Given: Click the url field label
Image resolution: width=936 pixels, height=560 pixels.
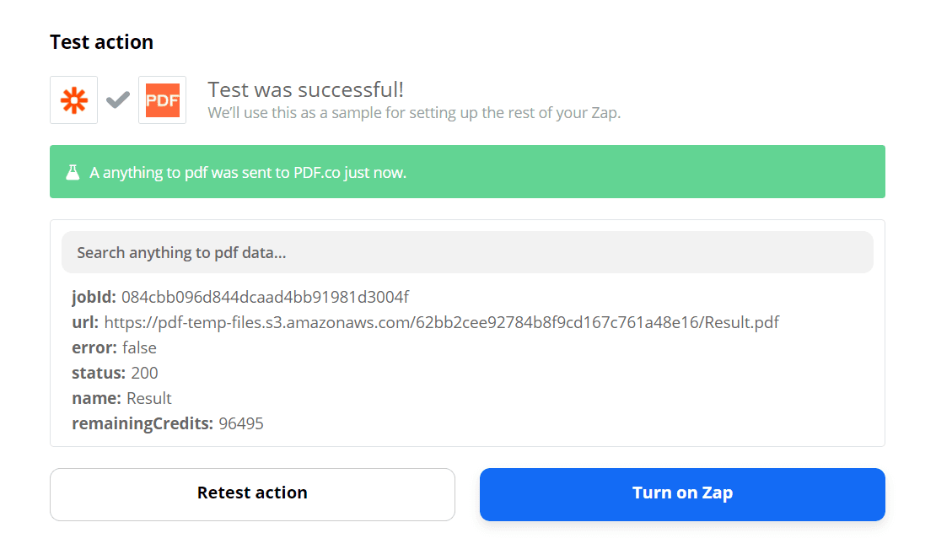Looking at the screenshot, I should [x=83, y=322].
